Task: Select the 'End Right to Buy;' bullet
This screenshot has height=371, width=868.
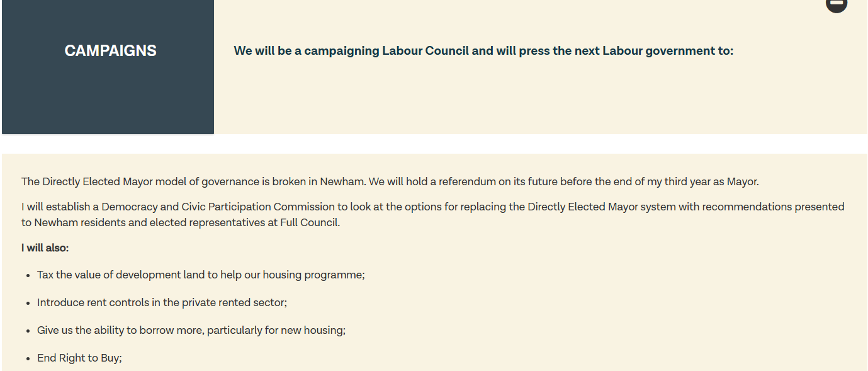Action: (79, 358)
